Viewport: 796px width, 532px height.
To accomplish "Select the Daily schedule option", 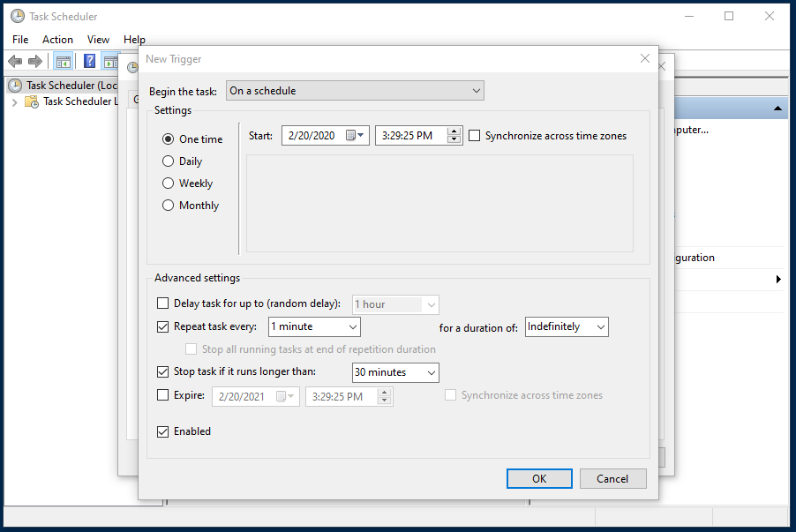I will [x=168, y=161].
